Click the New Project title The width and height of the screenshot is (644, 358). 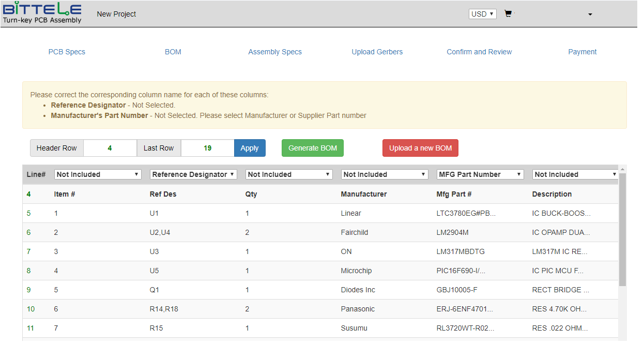[x=116, y=14]
